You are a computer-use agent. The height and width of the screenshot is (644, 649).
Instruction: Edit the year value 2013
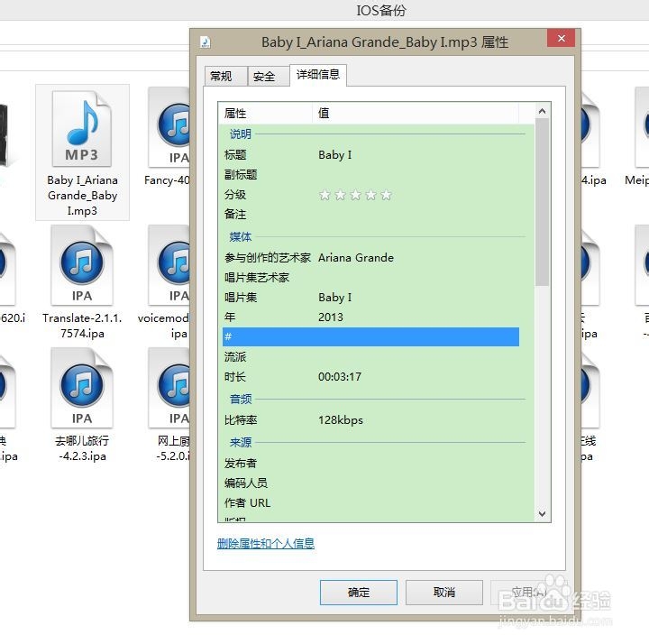pyautogui.click(x=331, y=317)
